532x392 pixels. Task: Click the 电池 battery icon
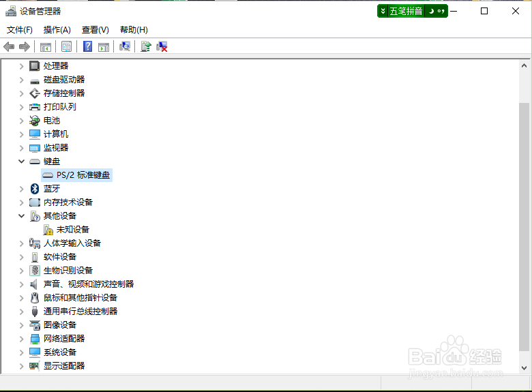pos(35,121)
